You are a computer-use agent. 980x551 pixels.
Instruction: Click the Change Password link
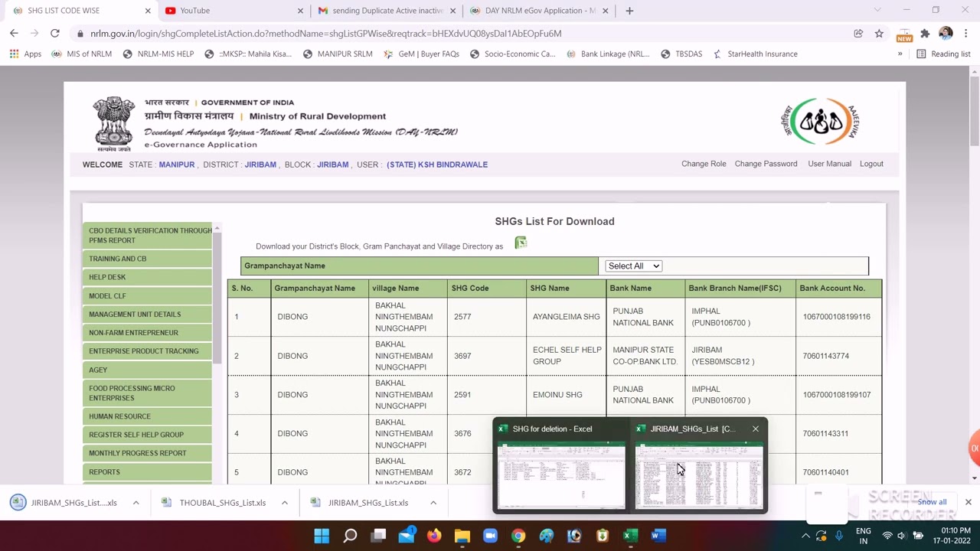(766, 164)
